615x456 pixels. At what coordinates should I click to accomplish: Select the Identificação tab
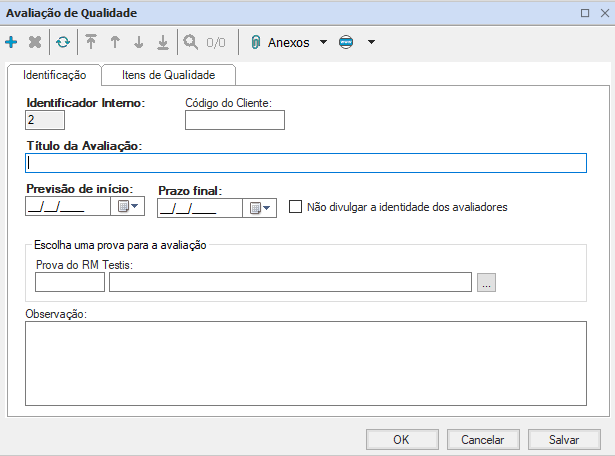[55, 75]
